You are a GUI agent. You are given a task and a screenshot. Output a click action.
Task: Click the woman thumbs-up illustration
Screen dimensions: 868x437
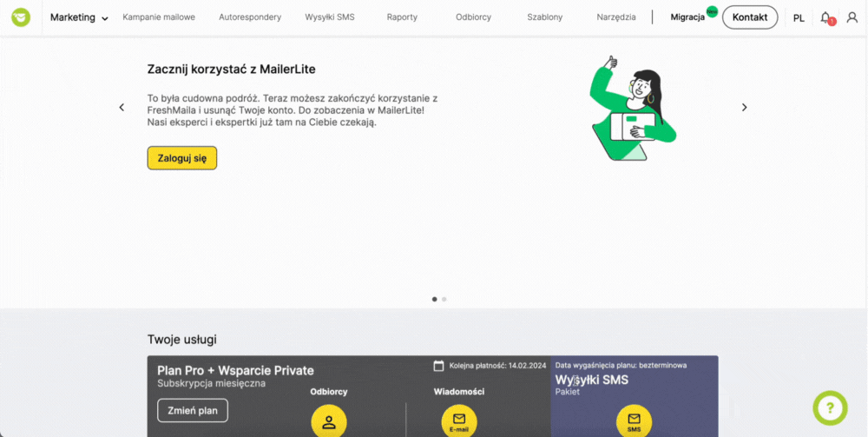point(633,108)
